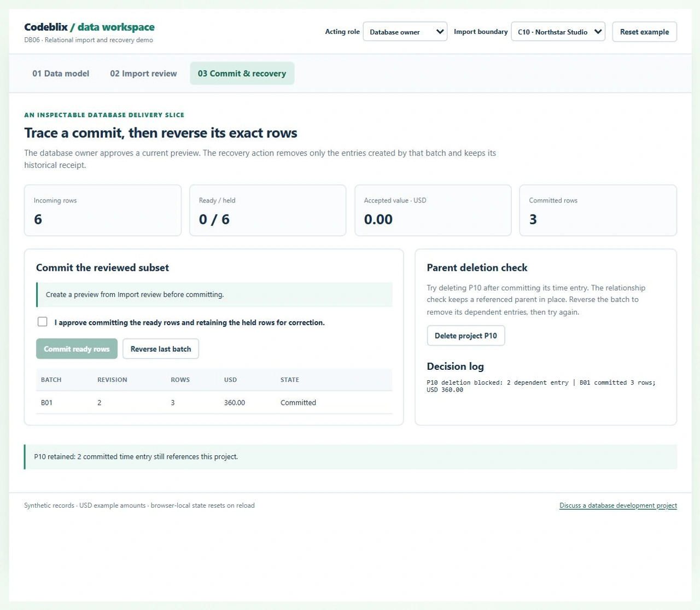Click the Committed state cell
The image size is (700, 610).
(x=298, y=403)
